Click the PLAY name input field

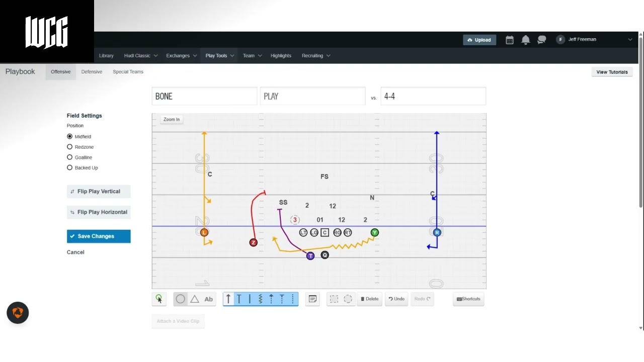(x=312, y=96)
